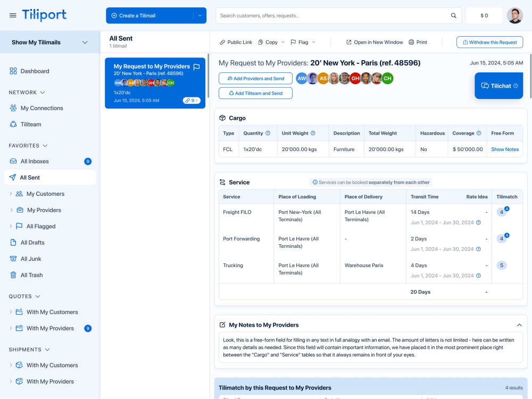Click the search magnifier icon
Screen dimensions: 532x399
pyautogui.click(x=453, y=15)
